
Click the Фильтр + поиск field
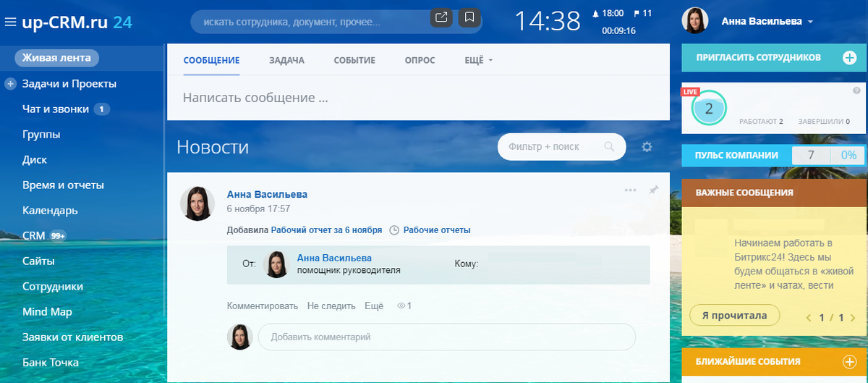pyautogui.click(x=561, y=147)
